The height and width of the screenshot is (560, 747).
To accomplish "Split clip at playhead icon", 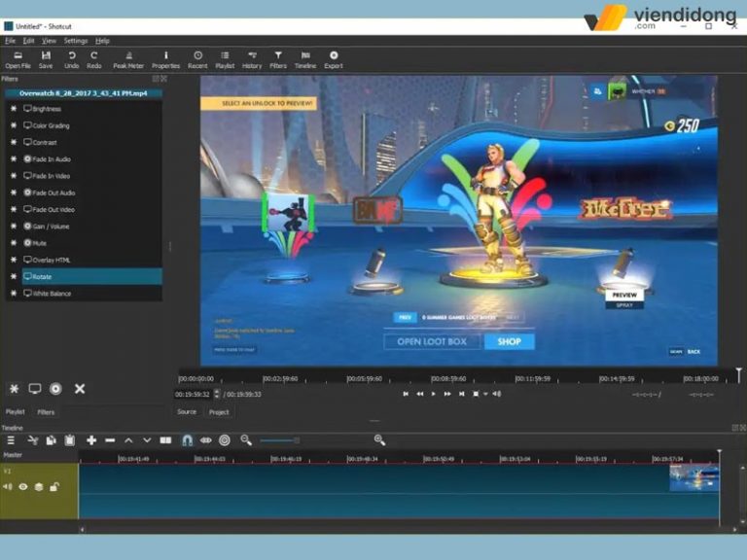I will [x=165, y=440].
